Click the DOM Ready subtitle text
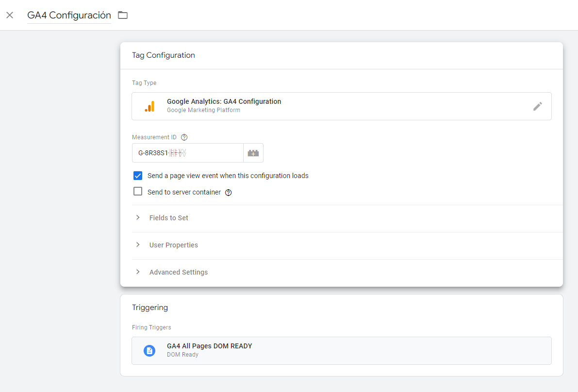 [x=182, y=355]
